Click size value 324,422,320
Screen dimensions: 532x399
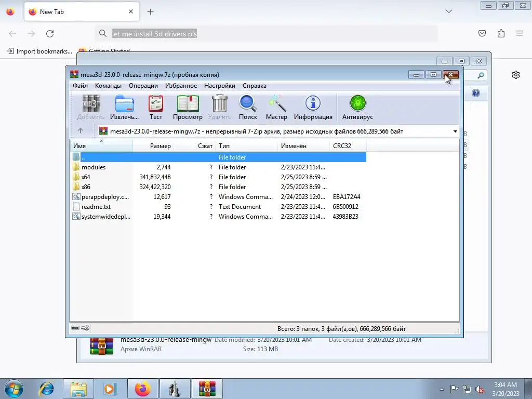(x=155, y=187)
